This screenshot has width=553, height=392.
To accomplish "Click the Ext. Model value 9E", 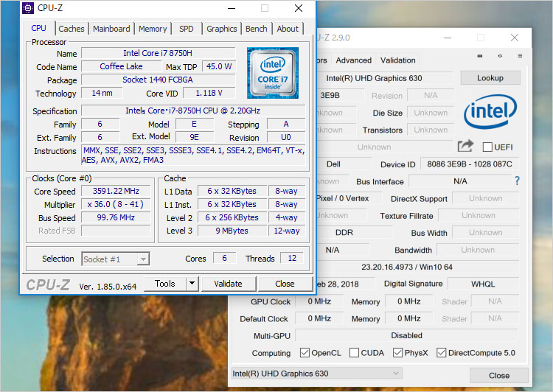I will (x=195, y=137).
